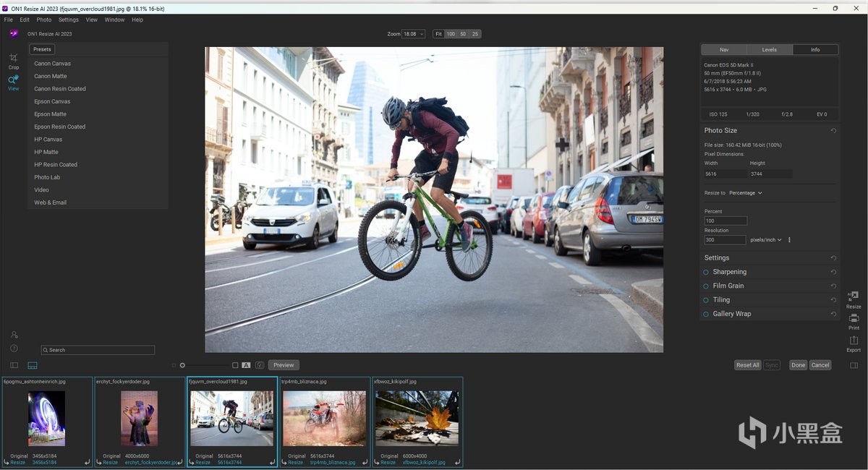Click the Print icon
Screen dimensions: 868x470
(x=854, y=321)
